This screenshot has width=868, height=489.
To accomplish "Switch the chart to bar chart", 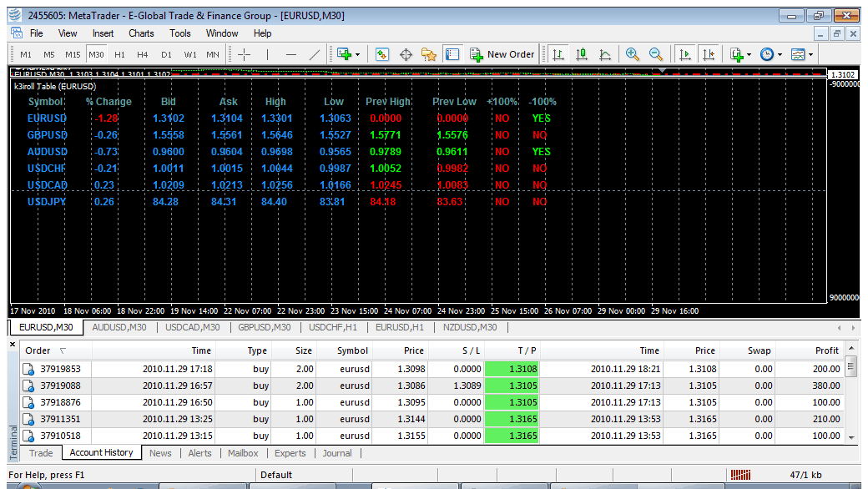I will pos(558,54).
